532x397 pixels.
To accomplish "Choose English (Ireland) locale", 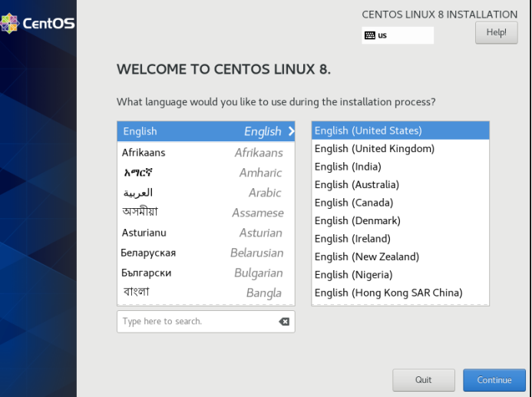I will (401, 239).
